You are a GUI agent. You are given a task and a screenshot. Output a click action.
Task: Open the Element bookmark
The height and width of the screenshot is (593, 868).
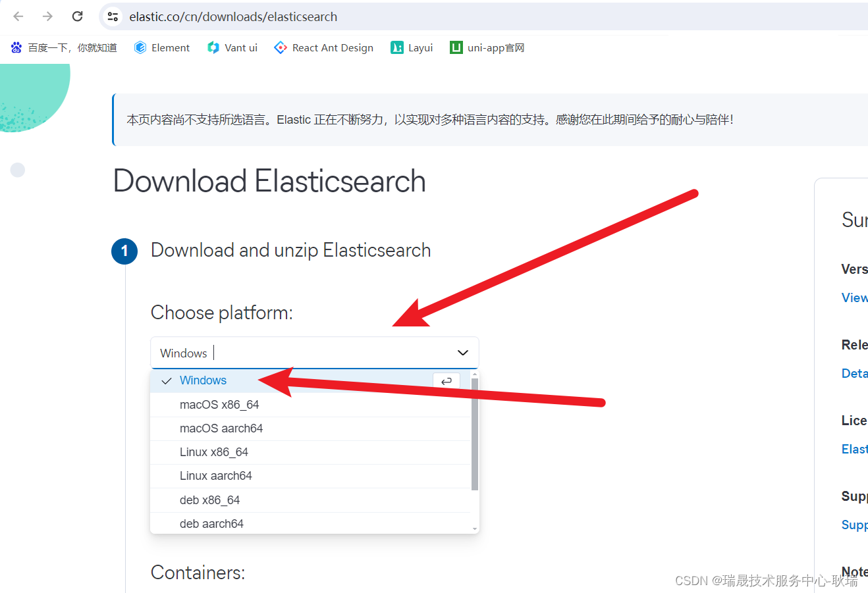[x=162, y=47]
